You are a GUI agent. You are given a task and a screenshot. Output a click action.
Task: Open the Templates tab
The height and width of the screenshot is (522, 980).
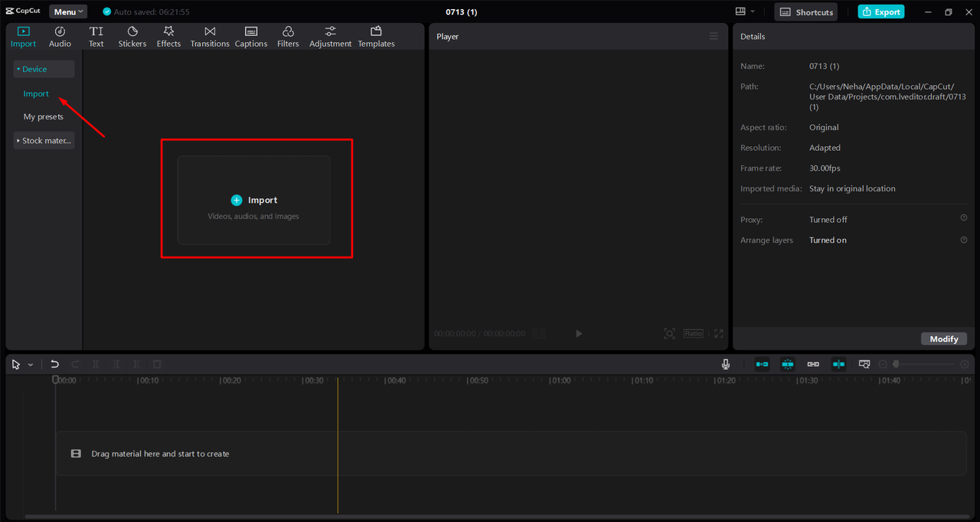point(376,37)
